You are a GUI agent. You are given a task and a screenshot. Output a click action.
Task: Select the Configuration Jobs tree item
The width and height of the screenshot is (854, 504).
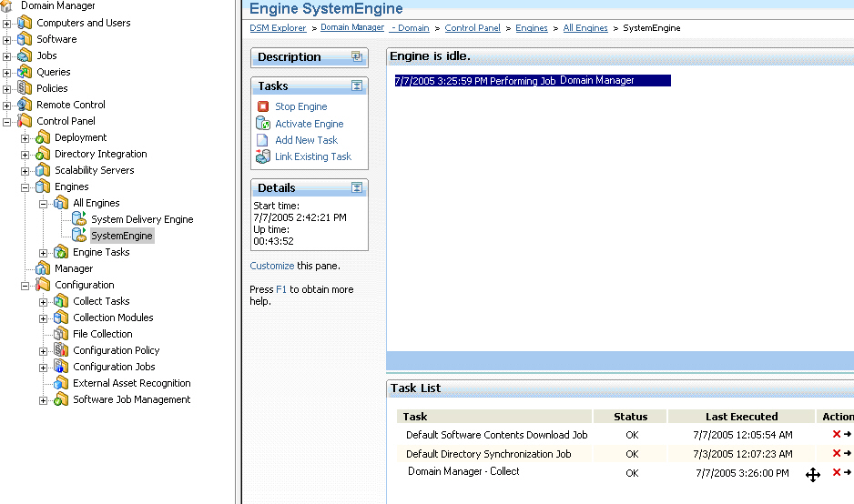pos(114,367)
